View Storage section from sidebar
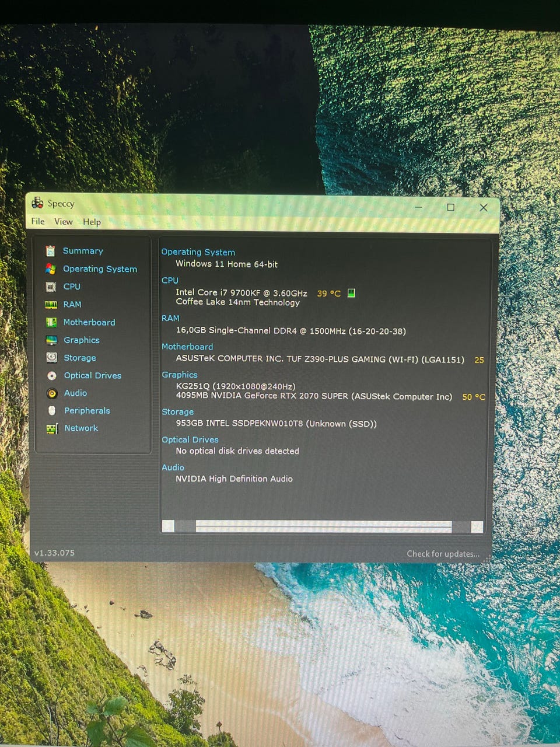The width and height of the screenshot is (560, 747). pos(80,358)
